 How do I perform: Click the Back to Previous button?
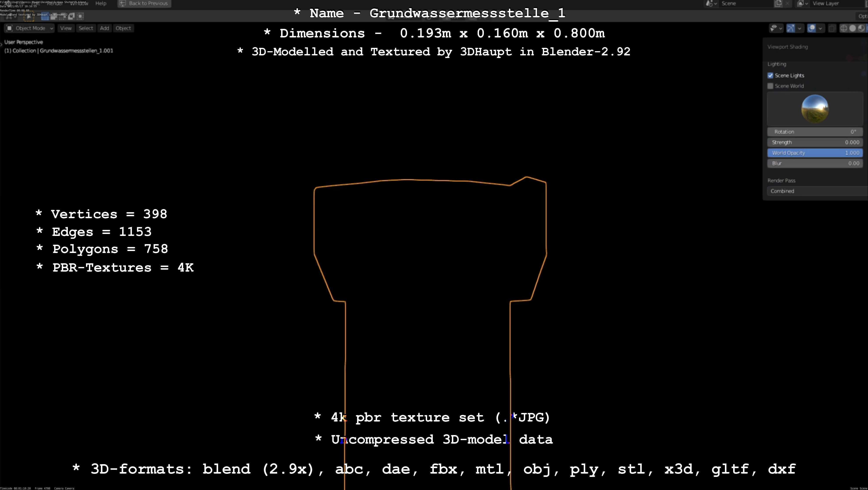coord(144,3)
